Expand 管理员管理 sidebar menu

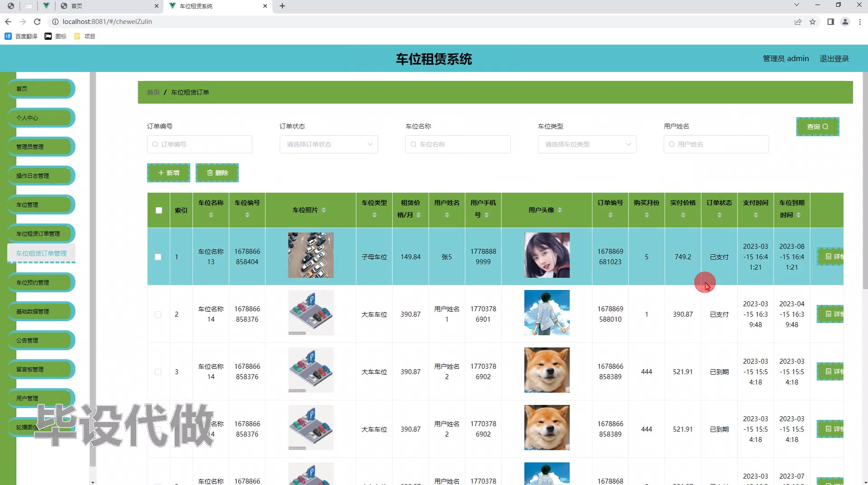(x=41, y=147)
